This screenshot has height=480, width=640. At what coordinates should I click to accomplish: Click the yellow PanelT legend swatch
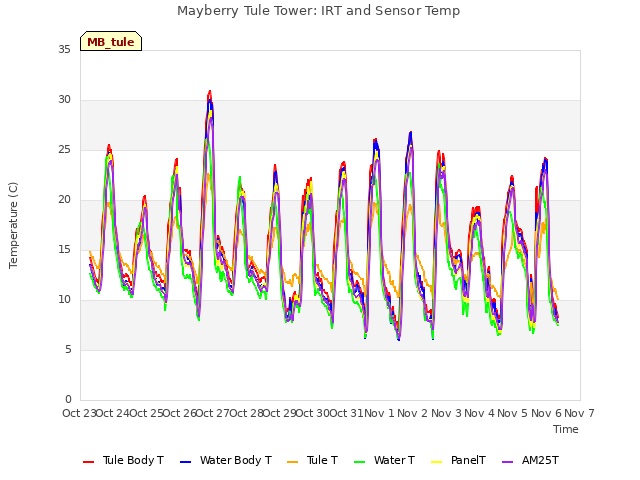tap(437, 462)
